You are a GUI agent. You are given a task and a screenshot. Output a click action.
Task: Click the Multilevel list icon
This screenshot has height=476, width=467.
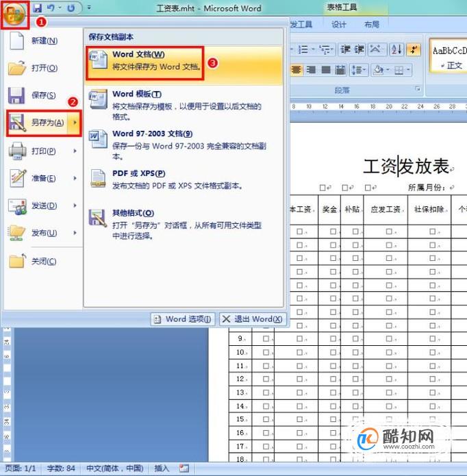pyautogui.click(x=325, y=49)
